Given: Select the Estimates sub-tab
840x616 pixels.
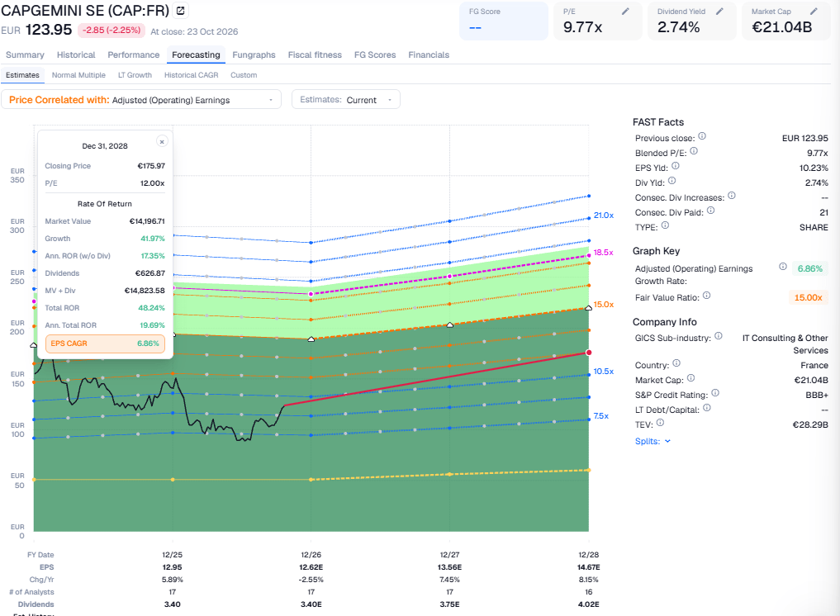Looking at the screenshot, I should pos(22,75).
